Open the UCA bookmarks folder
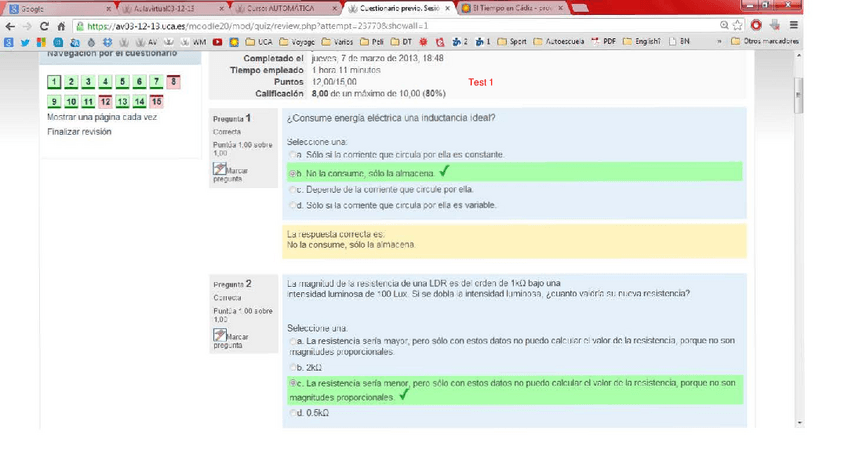 [258, 42]
